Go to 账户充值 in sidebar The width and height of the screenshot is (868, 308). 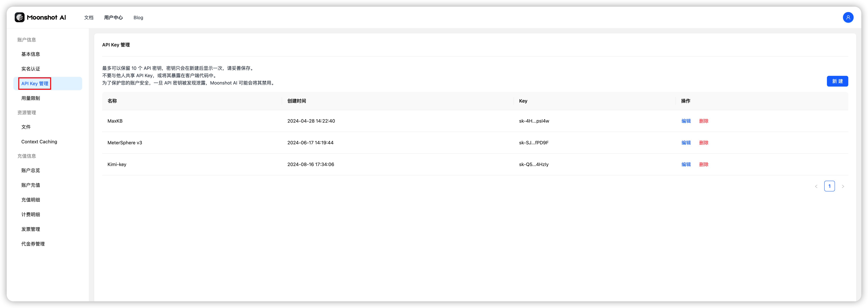click(x=31, y=185)
